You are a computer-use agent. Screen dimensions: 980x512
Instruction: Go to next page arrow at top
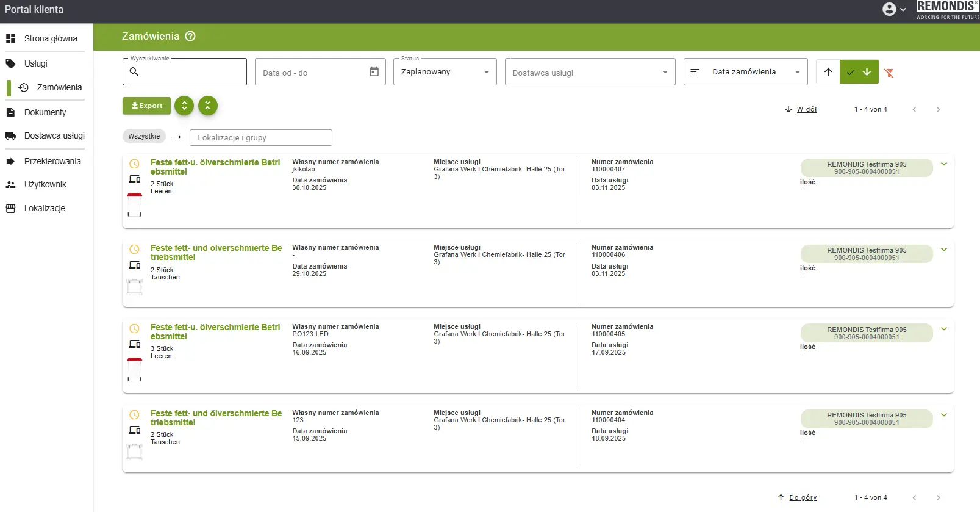pos(938,110)
